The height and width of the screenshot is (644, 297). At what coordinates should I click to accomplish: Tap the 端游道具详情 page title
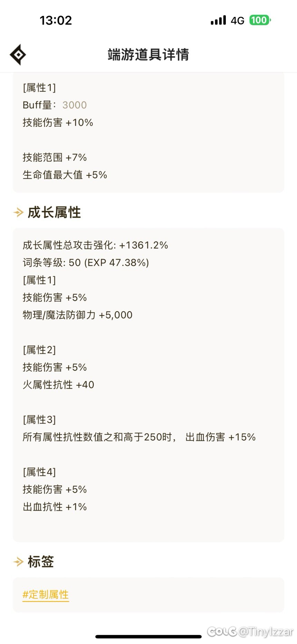tap(148, 55)
